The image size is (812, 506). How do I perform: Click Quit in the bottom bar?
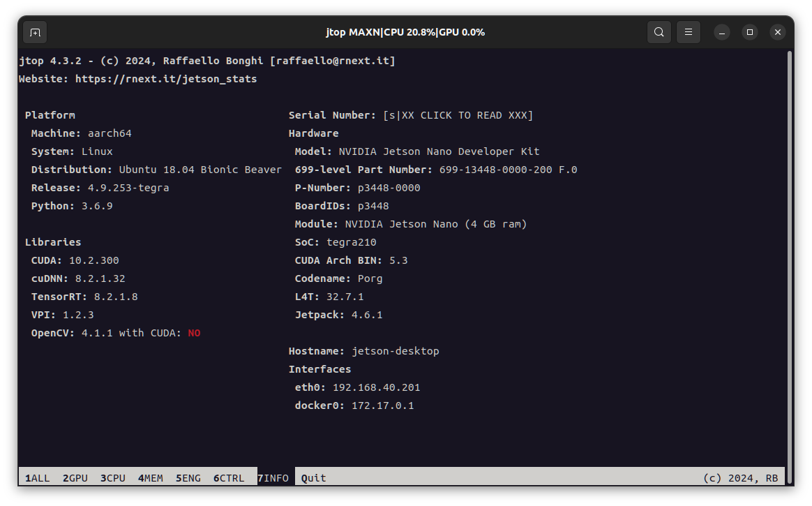313,478
